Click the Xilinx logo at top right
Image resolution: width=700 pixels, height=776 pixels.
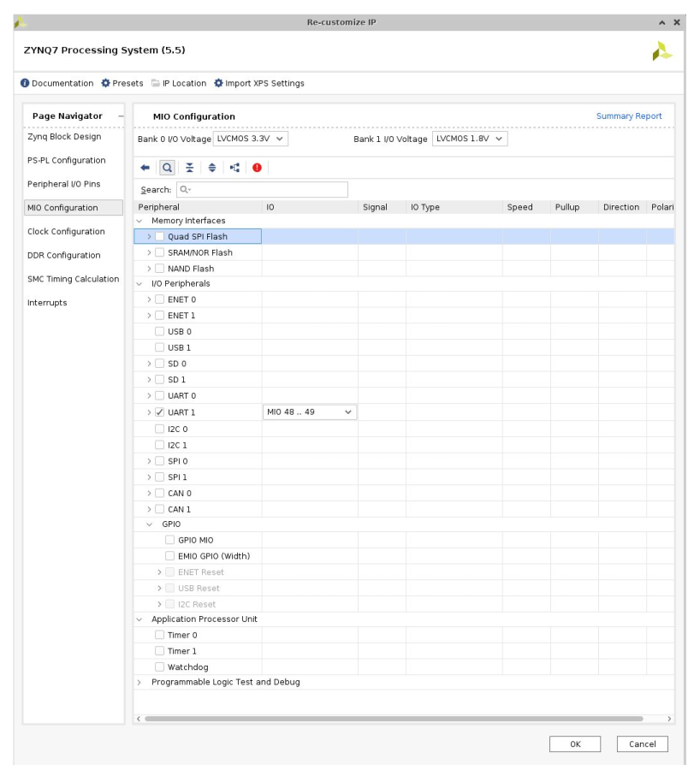coord(661,51)
